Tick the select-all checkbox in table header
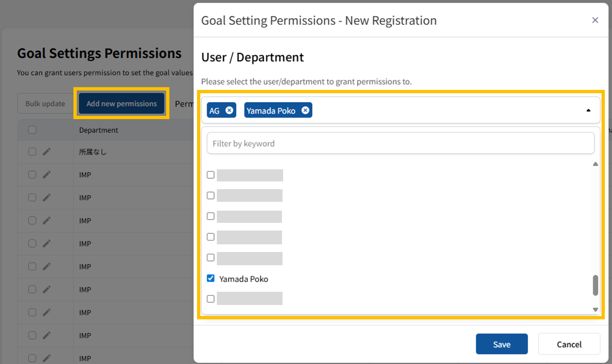Viewport: 612px width, 364px height. pos(32,130)
